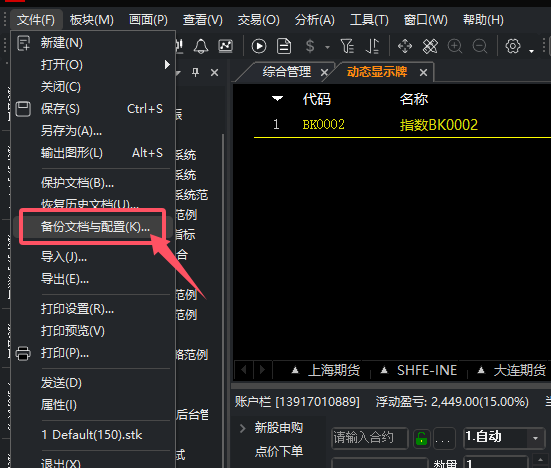Click the four-way move arrows icon
The height and width of the screenshot is (468, 551).
(405, 46)
